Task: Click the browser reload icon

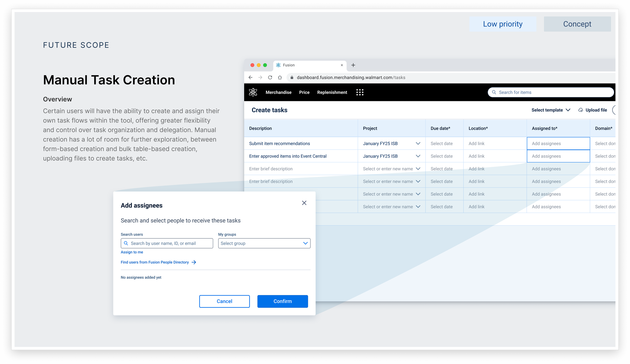Action: pos(270,78)
